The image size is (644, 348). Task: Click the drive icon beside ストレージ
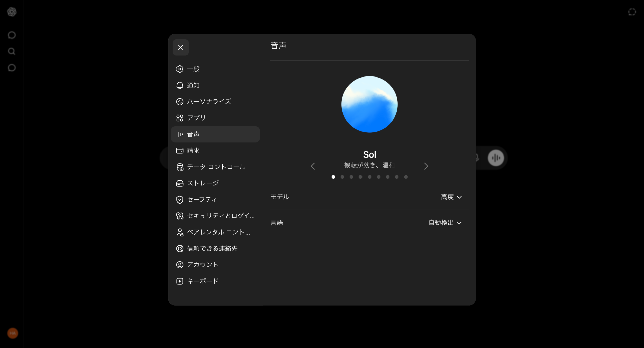coord(180,183)
